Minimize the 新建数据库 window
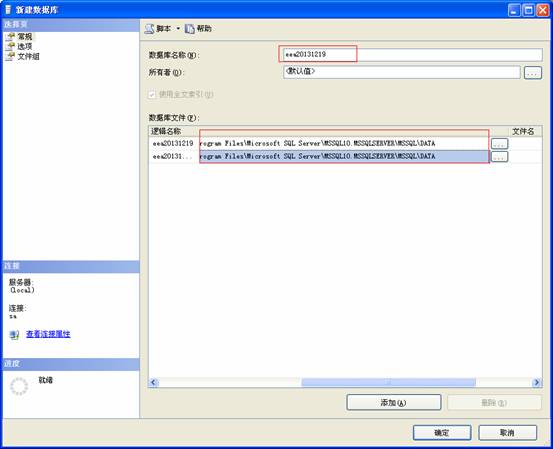Viewport: 553px width, 449px height. click(514, 10)
